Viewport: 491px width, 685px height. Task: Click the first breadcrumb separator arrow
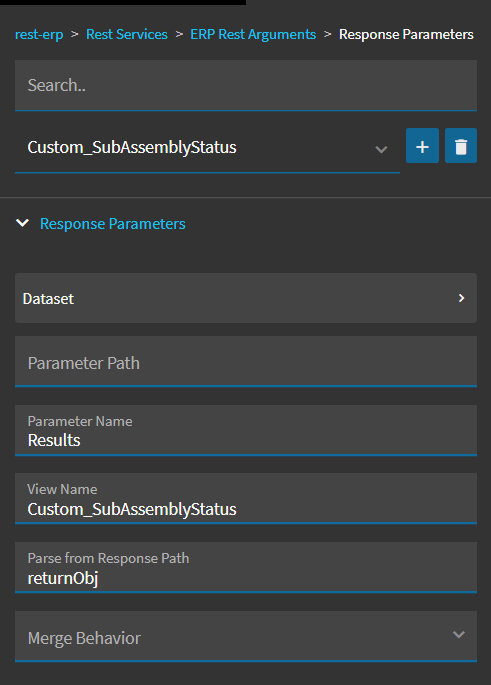coord(75,34)
